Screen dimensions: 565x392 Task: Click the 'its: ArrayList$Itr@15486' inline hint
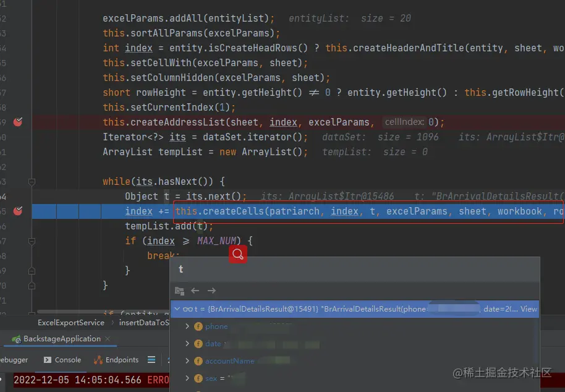pos(328,197)
